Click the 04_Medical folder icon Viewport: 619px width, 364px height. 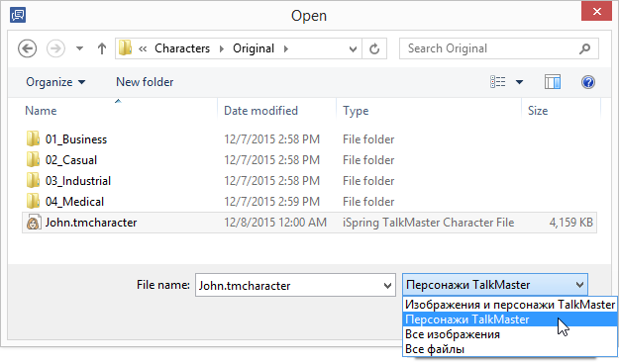[33, 202]
